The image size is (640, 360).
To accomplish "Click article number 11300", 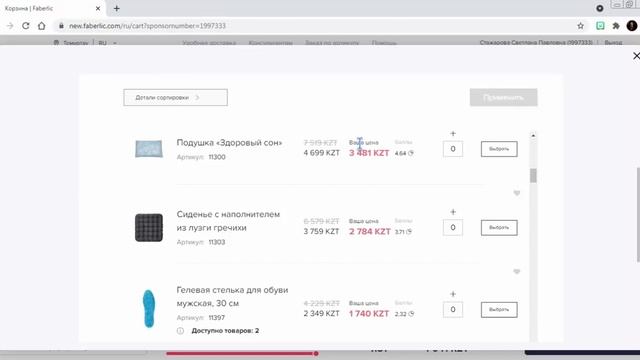I will coord(217,157).
